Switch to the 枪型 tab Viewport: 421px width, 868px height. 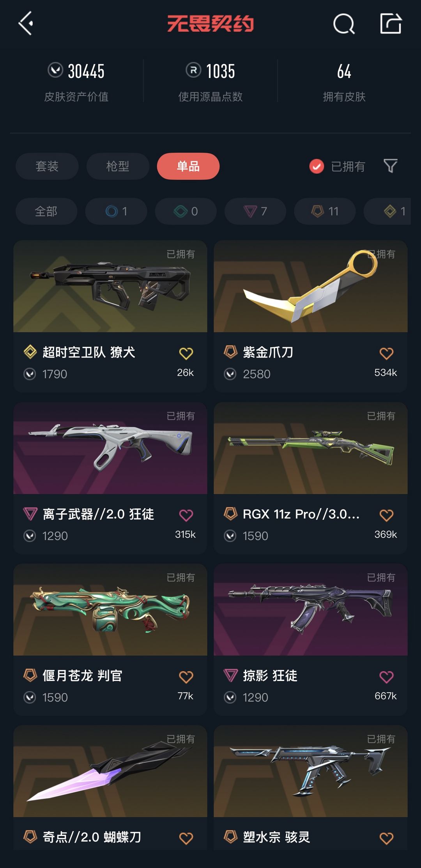tap(118, 166)
